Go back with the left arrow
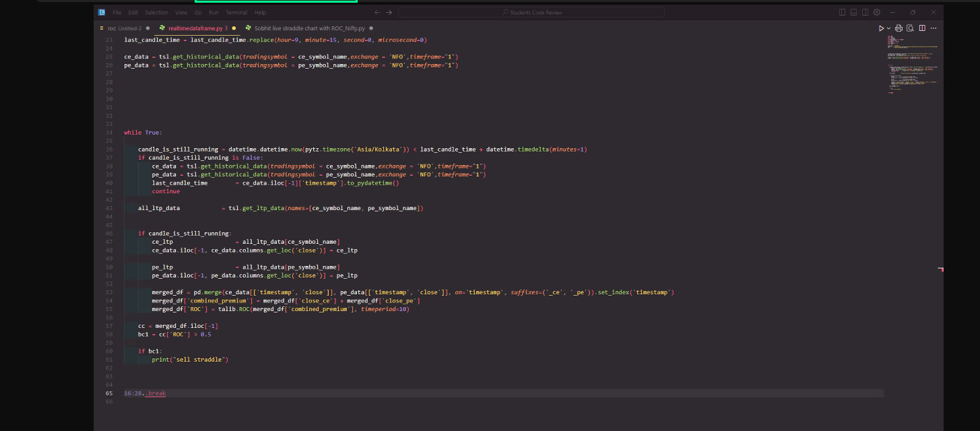Image resolution: width=980 pixels, height=431 pixels. click(377, 12)
